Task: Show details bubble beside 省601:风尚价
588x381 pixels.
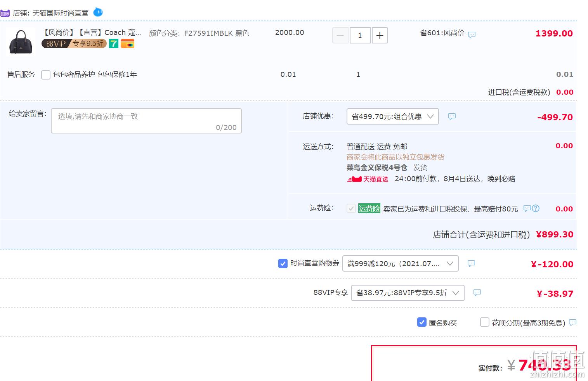Action: pos(472,35)
